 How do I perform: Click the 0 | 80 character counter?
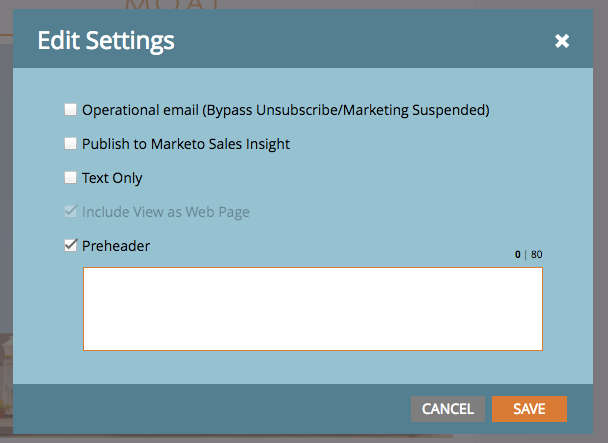click(x=529, y=254)
